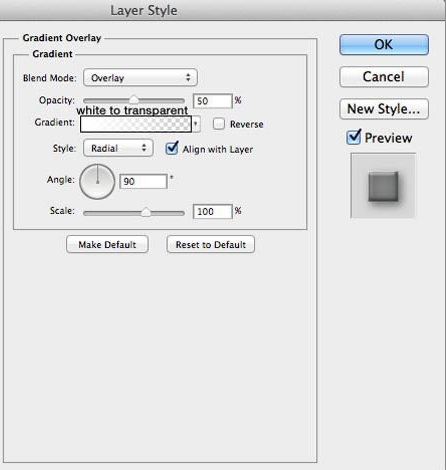Click the Angle field showing 90

click(143, 181)
